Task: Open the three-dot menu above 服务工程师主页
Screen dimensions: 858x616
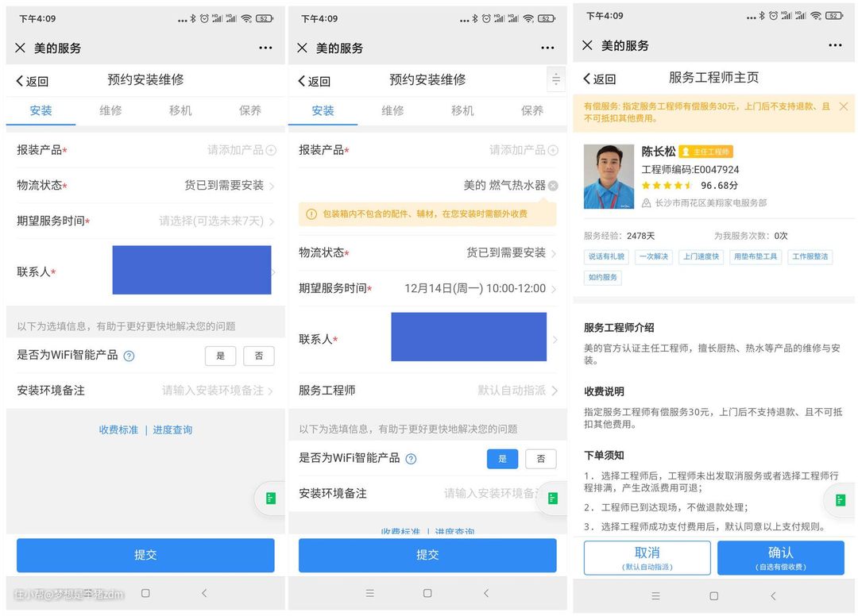Action: pyautogui.click(x=834, y=45)
